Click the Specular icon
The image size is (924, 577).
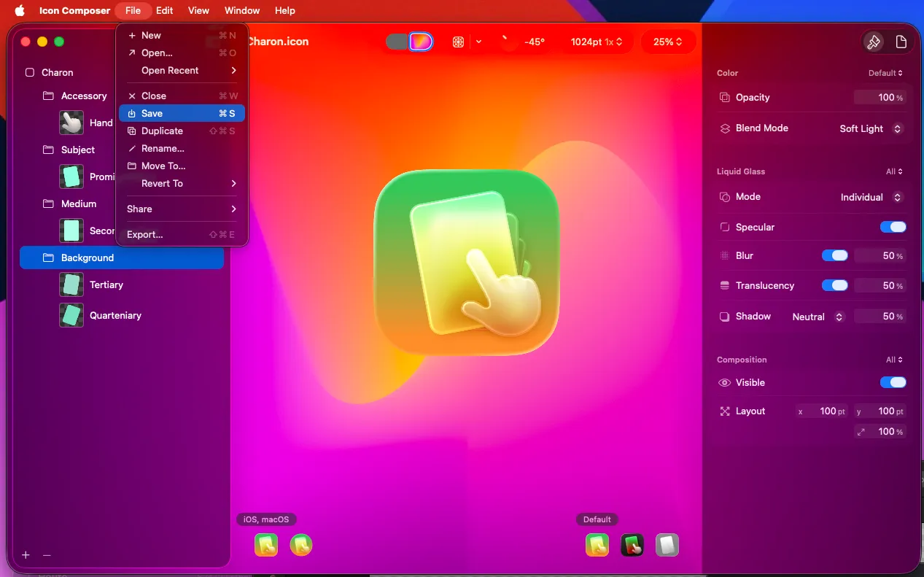725,227
